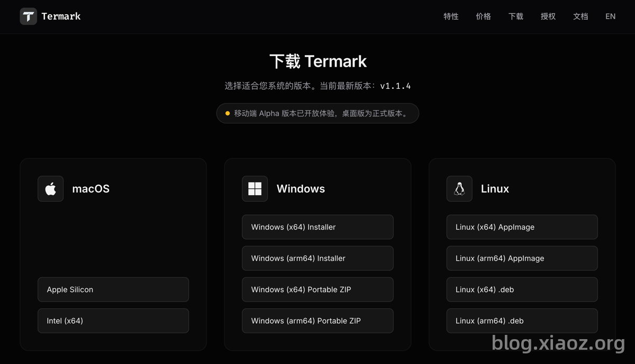
Task: Click the yellow dot in Alpha notice
Action: (228, 113)
